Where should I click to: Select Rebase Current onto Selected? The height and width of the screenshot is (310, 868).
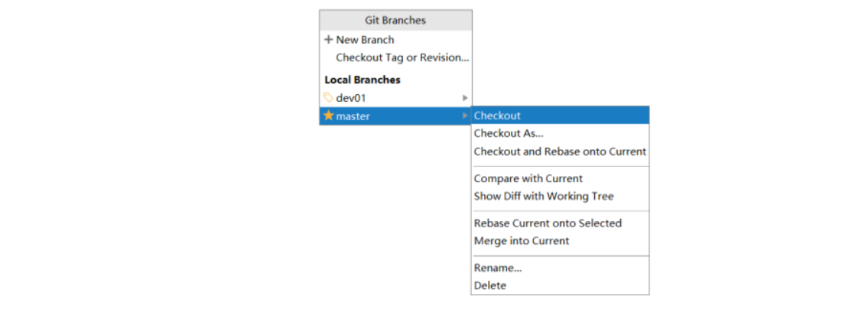(548, 224)
